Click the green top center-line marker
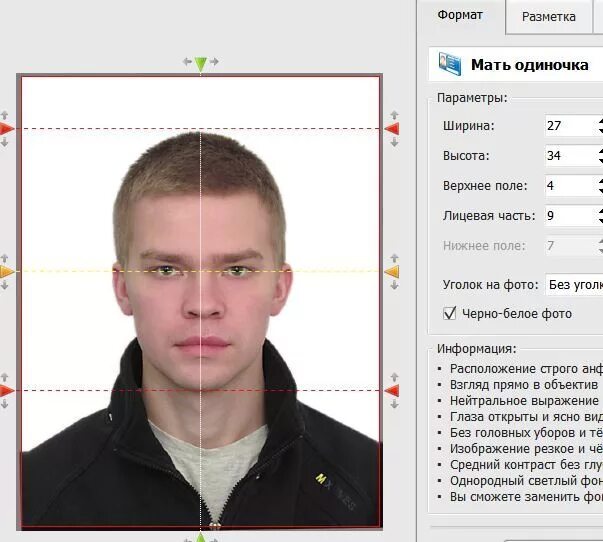The width and height of the screenshot is (603, 542). click(200, 64)
